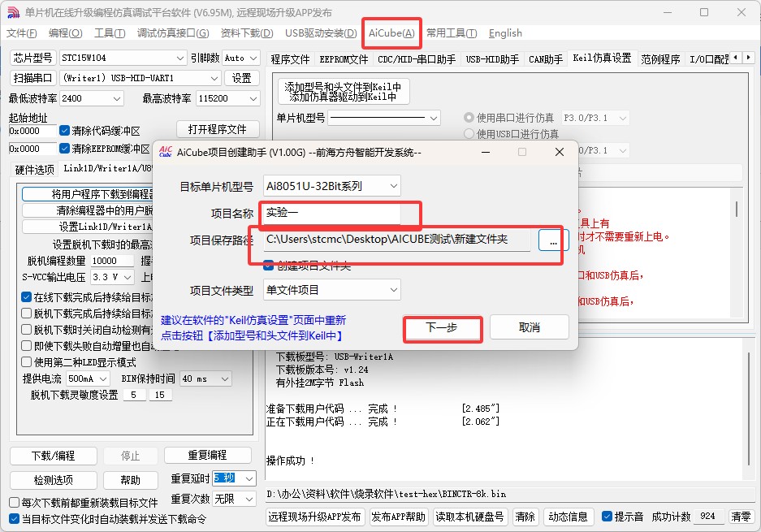Open the CAN助手 tab

pyautogui.click(x=546, y=59)
